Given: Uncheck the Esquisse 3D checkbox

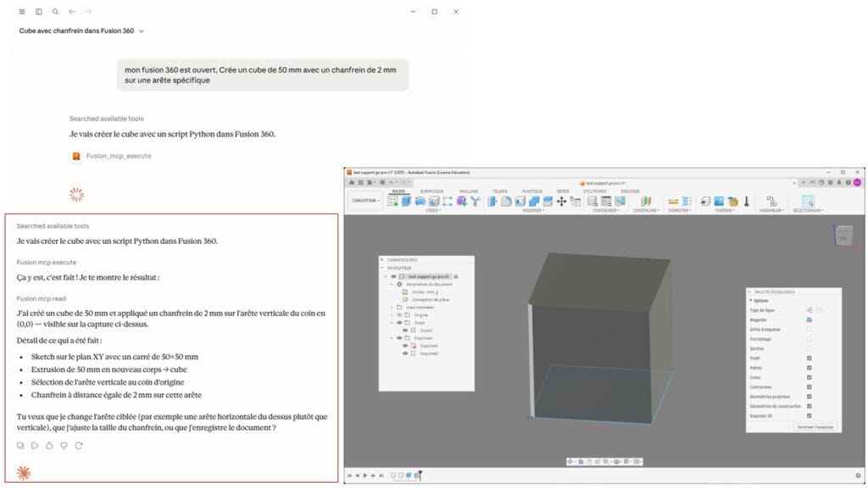Looking at the screenshot, I should coord(810,416).
